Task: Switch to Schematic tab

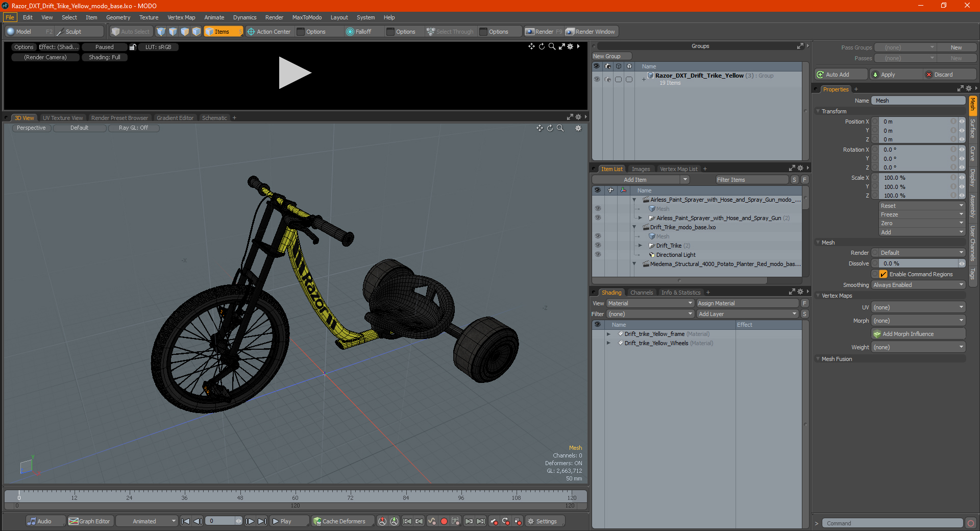Action: coord(214,118)
